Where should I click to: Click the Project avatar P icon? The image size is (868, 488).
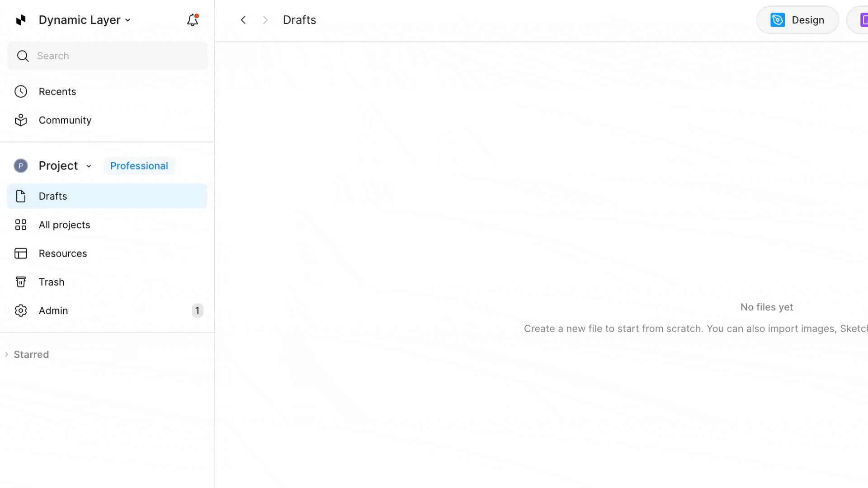tap(21, 166)
